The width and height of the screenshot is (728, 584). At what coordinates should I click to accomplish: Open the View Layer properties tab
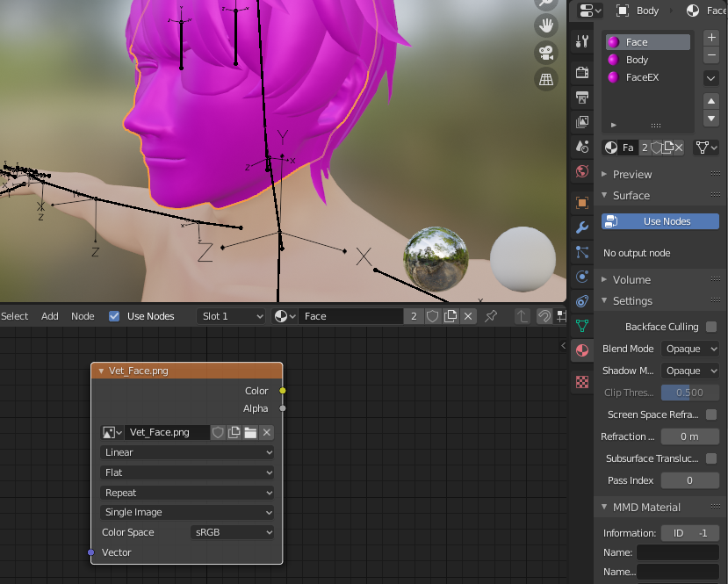581,121
